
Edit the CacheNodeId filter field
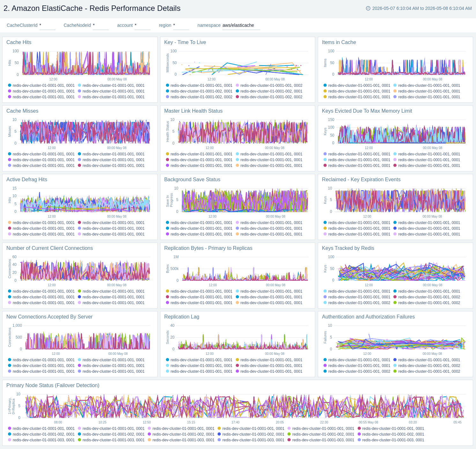click(x=101, y=25)
